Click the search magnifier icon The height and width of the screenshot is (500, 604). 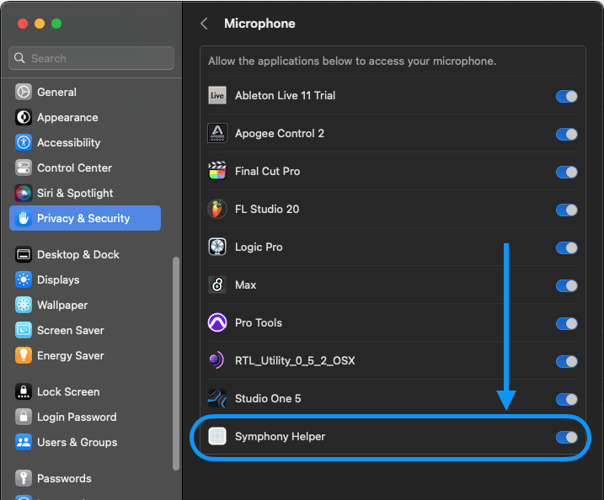point(20,58)
